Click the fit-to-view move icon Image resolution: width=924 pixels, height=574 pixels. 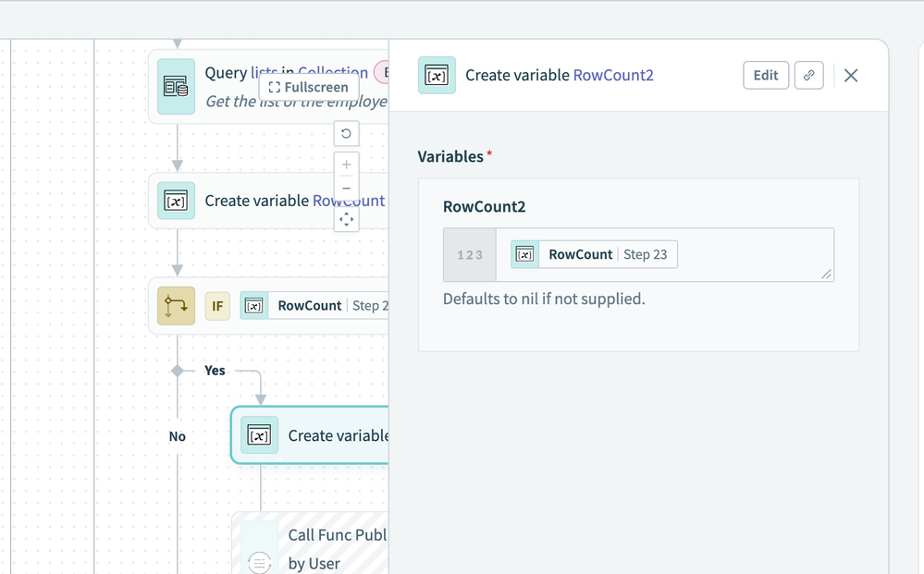(346, 219)
